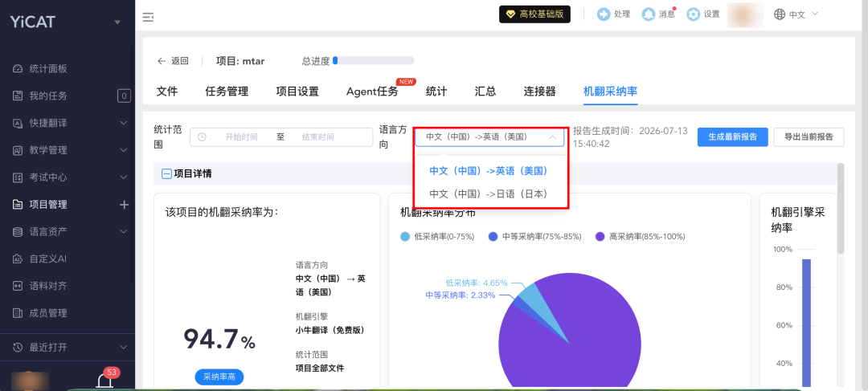Toggle 高采纳率 legend series in chart
Viewport: 868px width, 391px height.
[x=640, y=237]
